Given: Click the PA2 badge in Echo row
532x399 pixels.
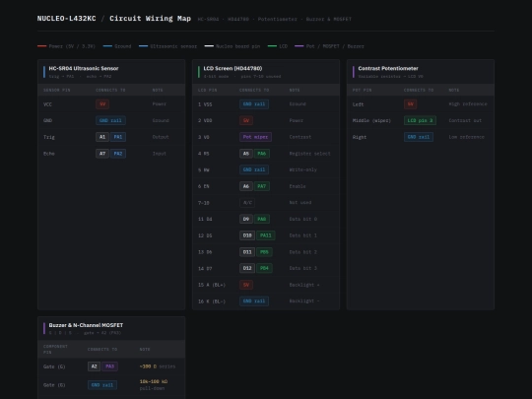Looking at the screenshot, I should (118, 154).
